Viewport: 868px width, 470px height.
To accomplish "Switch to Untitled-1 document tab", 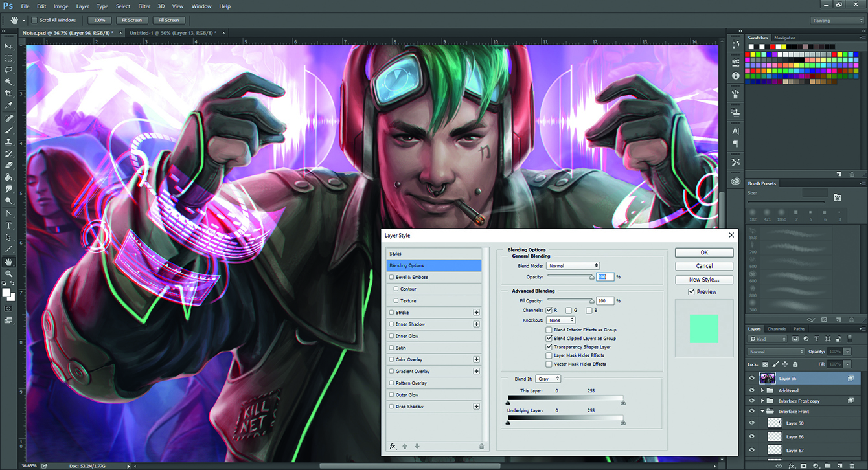I will (x=172, y=32).
